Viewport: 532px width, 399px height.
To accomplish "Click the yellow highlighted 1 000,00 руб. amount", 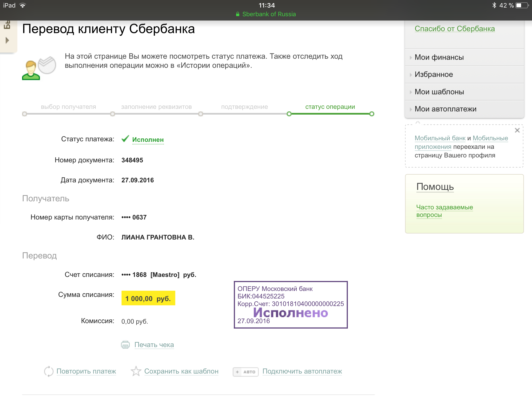I will [x=148, y=298].
